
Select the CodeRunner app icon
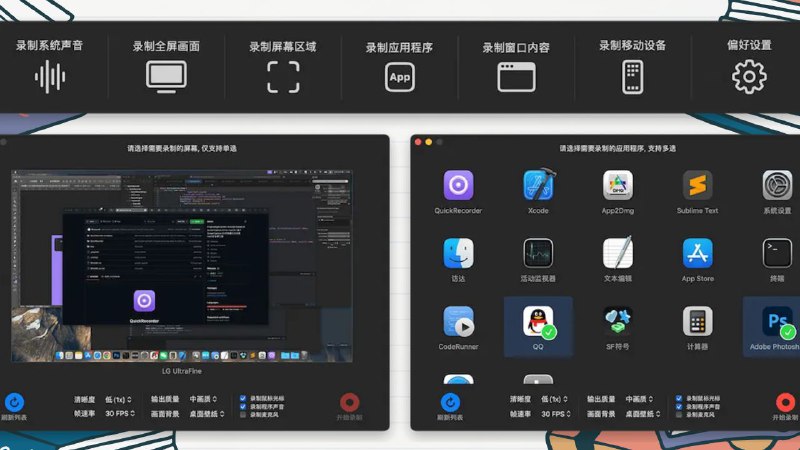pos(458,321)
